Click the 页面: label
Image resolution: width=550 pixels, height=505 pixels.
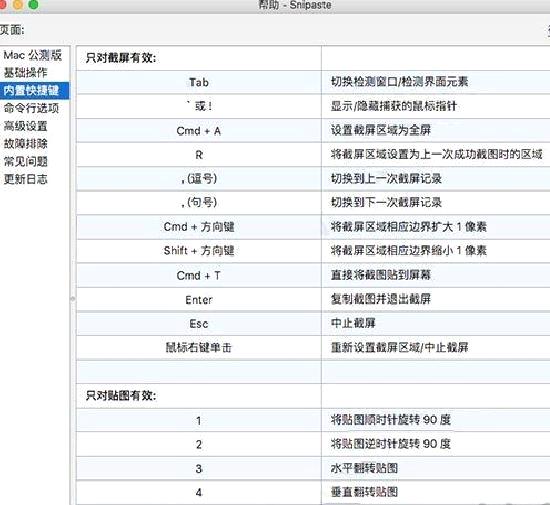(12, 31)
